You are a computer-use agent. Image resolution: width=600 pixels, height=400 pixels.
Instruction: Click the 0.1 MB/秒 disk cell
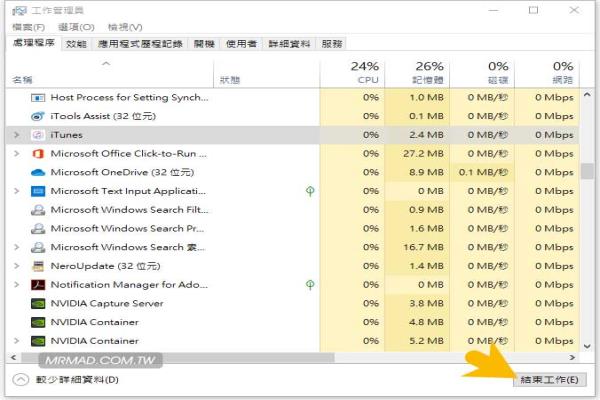coord(483,173)
